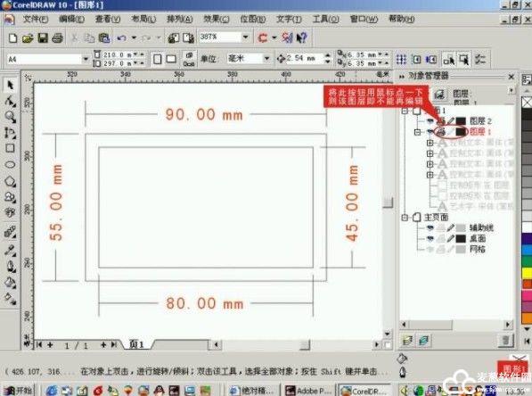
Task: Pick the yellow color in palette
Action: pos(527,273)
